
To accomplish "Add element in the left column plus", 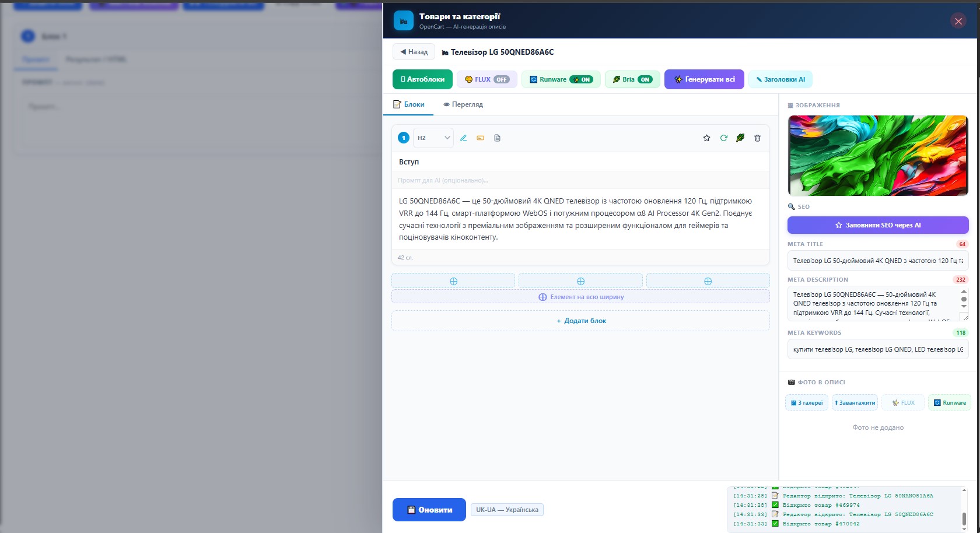I will point(453,281).
